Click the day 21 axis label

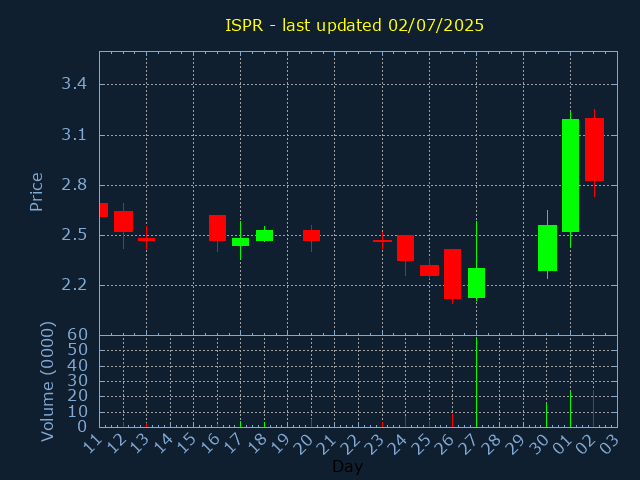point(329,443)
